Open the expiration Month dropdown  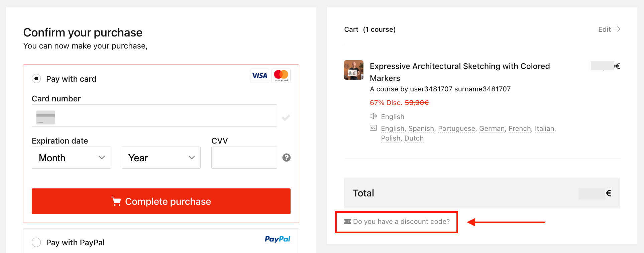[x=71, y=158]
